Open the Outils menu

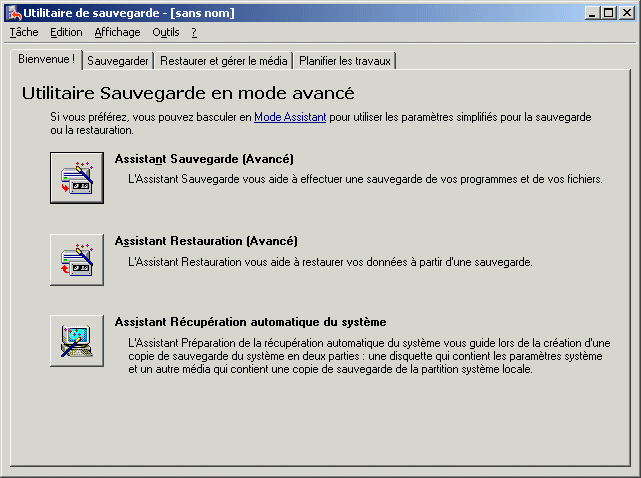pyautogui.click(x=166, y=32)
